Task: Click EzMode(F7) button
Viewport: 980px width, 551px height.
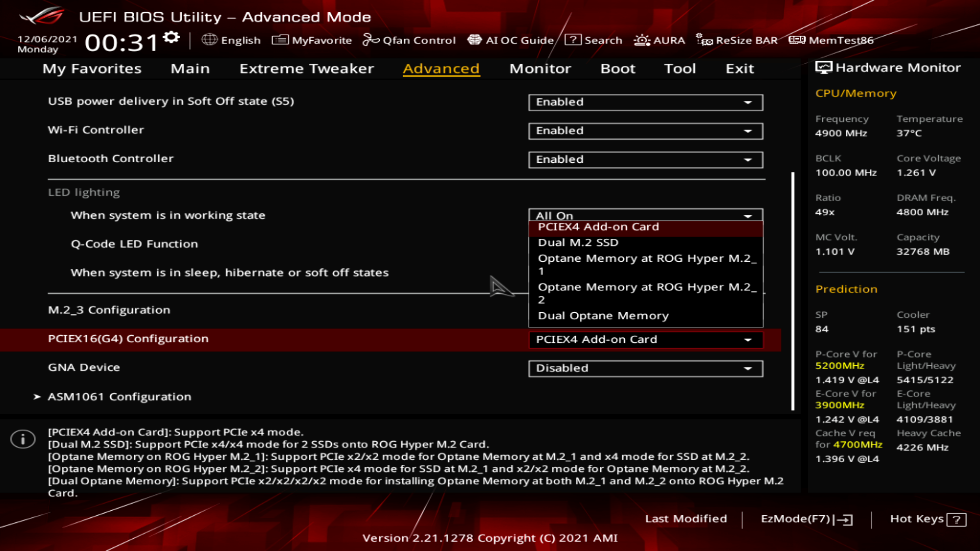Action: [x=806, y=519]
